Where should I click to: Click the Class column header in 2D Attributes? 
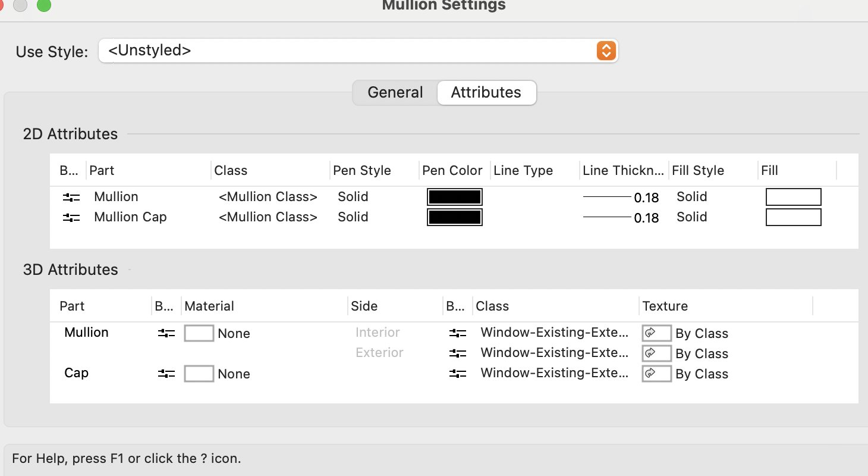pos(231,171)
